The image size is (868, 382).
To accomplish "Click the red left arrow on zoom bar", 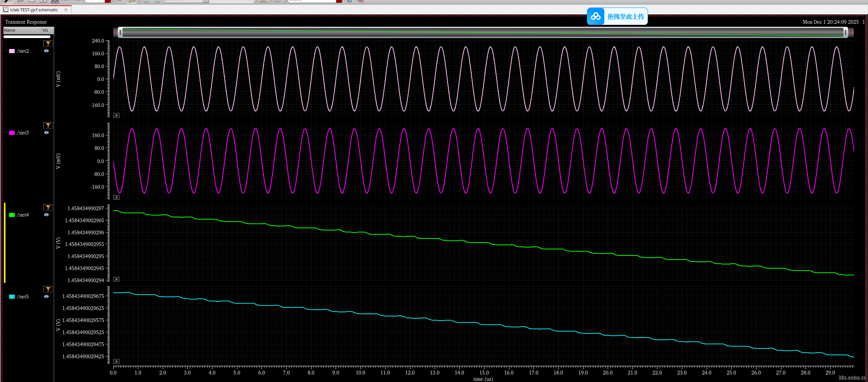I will (x=115, y=32).
